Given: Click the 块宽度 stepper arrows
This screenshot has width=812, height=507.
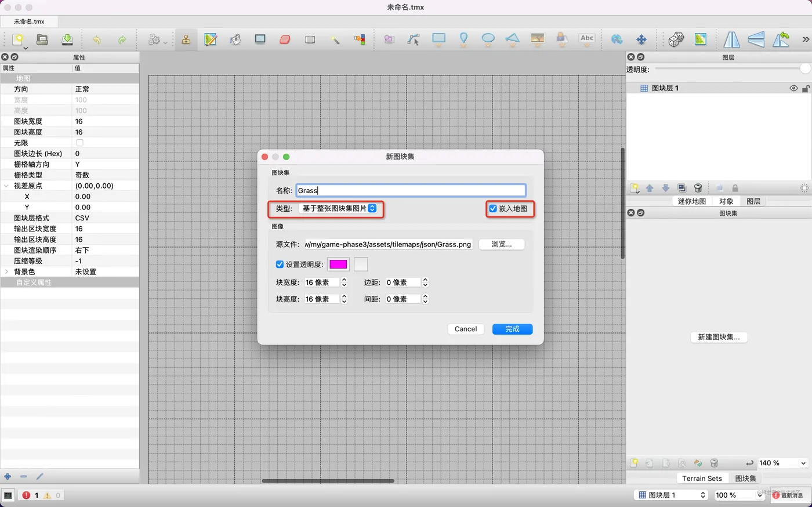Looking at the screenshot, I should click(344, 283).
